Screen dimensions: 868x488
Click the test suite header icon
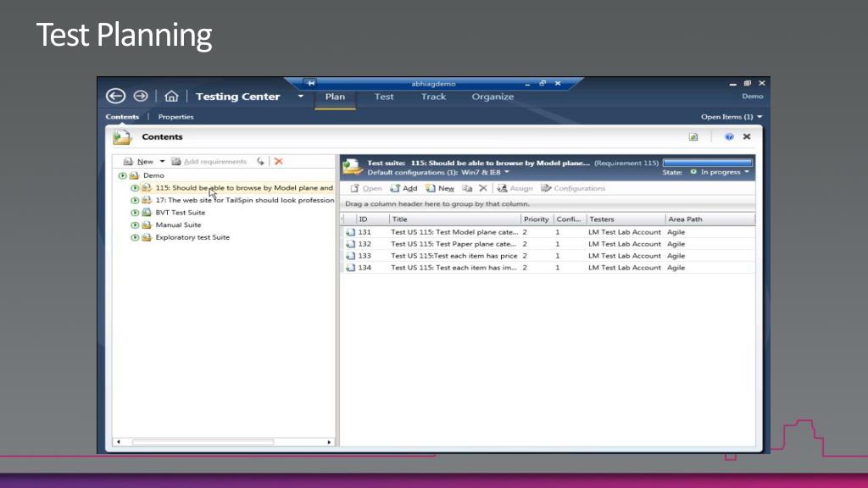point(352,167)
